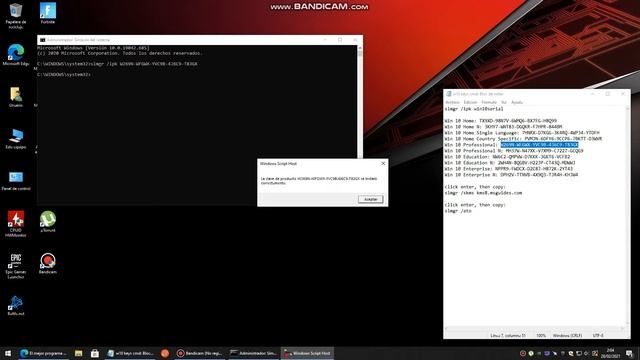640x360 pixels.
Task: Maximize the Notepad window
Action: point(607,94)
